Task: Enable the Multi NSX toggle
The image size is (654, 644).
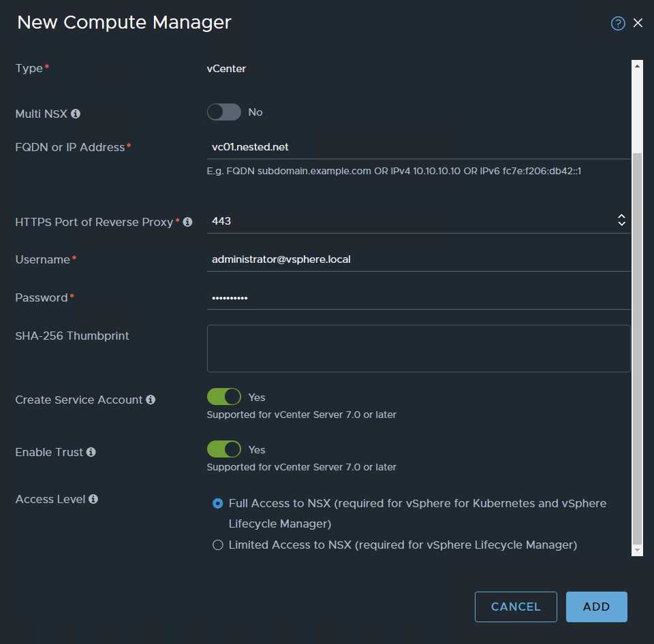Action: coord(224,112)
